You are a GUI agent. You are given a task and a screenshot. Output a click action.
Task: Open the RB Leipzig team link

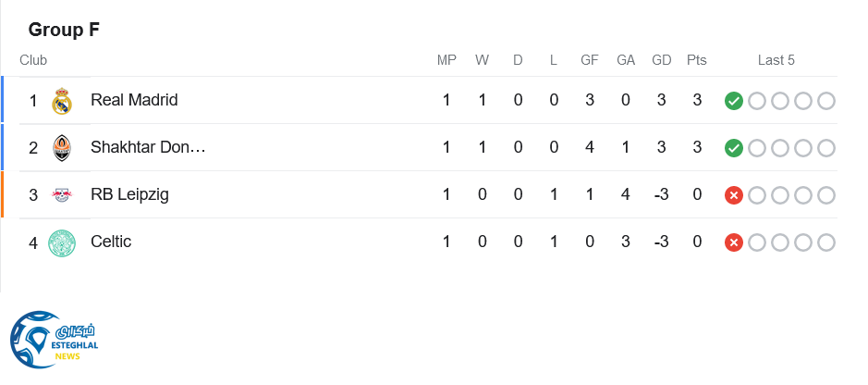(x=129, y=194)
